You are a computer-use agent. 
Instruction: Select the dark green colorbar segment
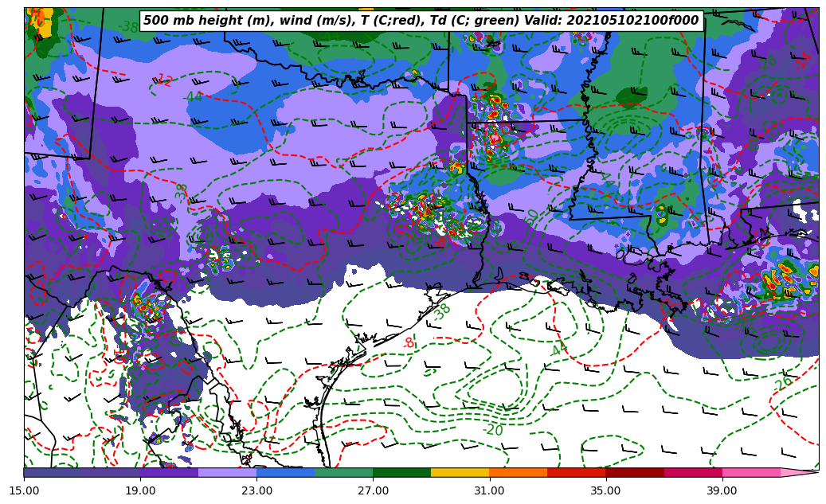401,472
